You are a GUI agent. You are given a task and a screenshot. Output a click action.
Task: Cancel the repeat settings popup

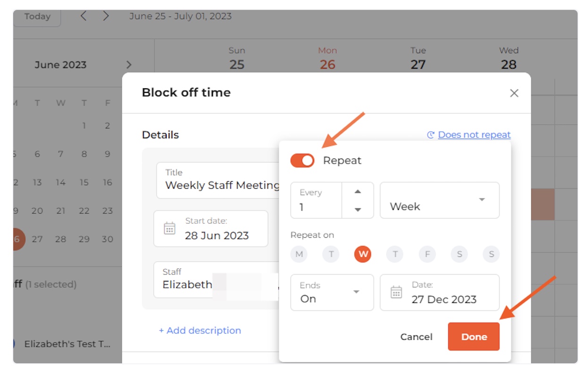tap(416, 337)
